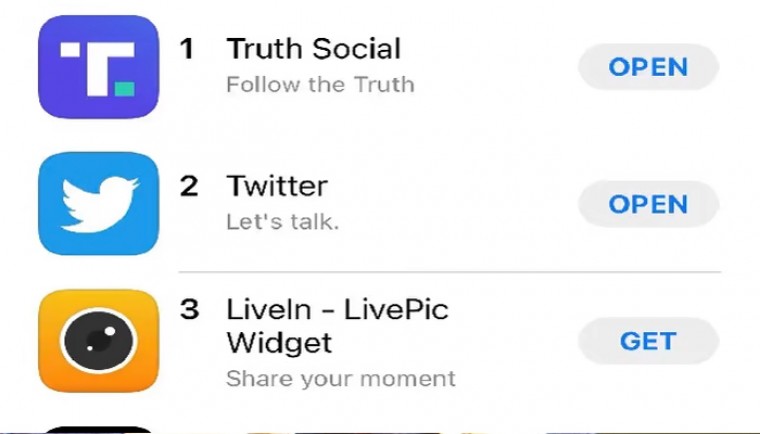Select rank number 1 in the chart
Viewport: 760px width, 434px height.
click(x=187, y=49)
